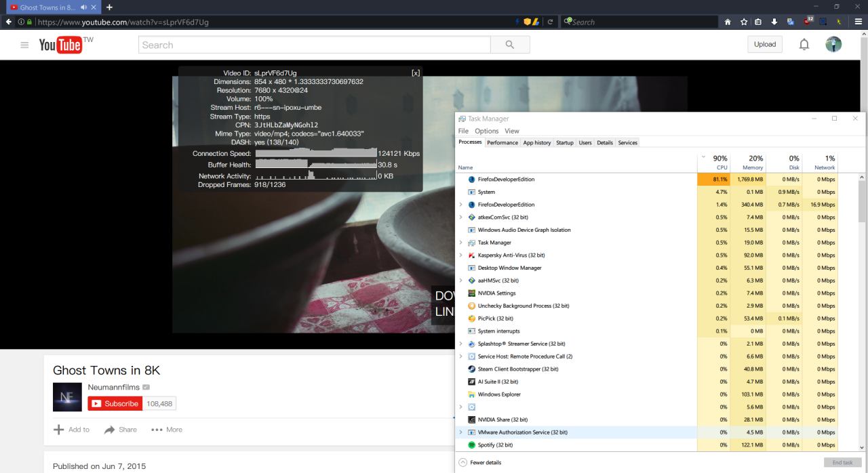
Task: Expand the Task Manager process group
Action: tap(461, 243)
